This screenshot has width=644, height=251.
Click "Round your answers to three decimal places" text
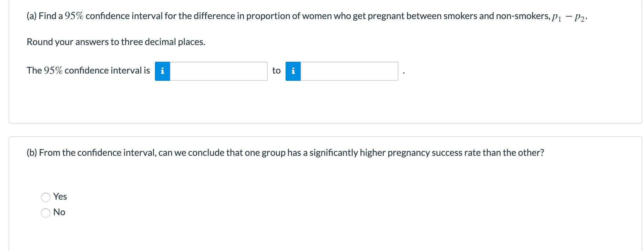pos(116,42)
